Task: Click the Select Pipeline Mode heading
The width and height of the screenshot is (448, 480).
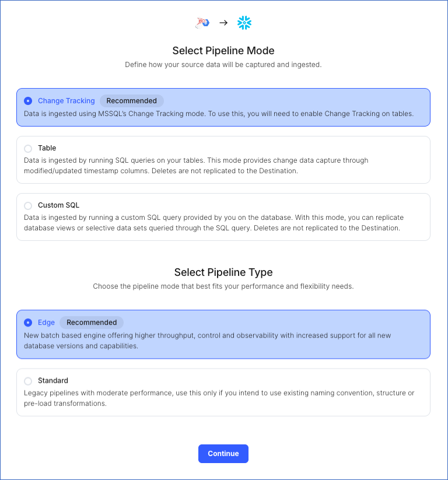Action: (223, 51)
